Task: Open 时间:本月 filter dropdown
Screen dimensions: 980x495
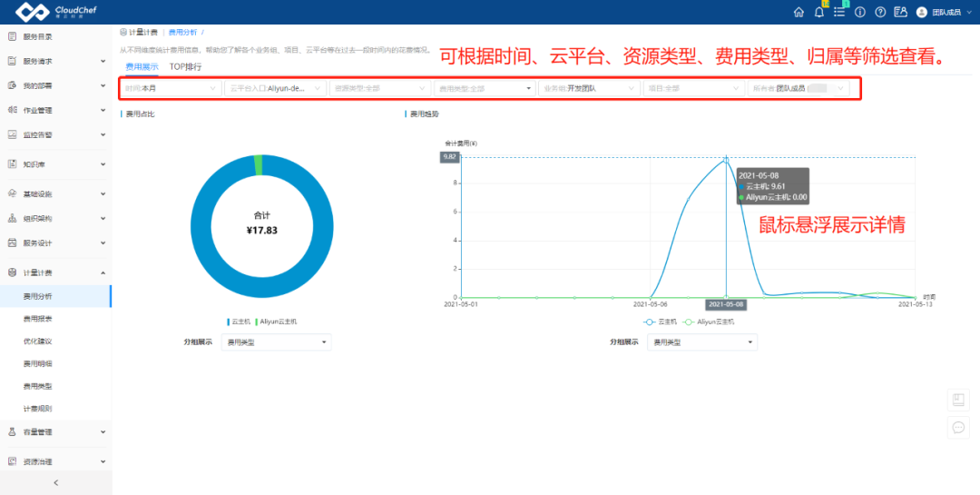Action: click(x=171, y=88)
